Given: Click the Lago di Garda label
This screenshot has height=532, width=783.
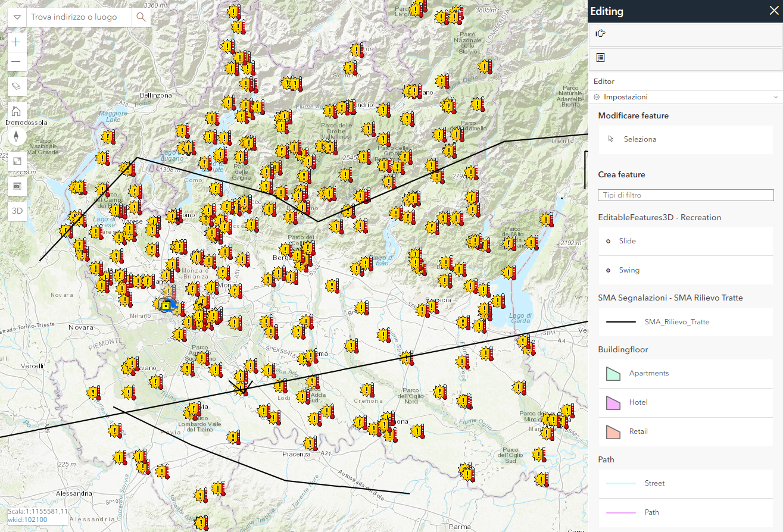Looking at the screenshot, I should (520, 318).
